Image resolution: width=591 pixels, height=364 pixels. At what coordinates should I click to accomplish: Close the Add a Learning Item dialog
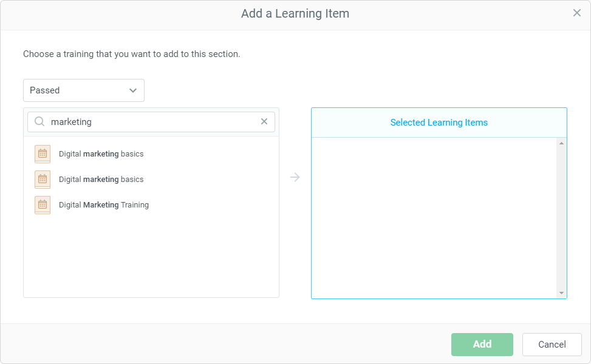[576, 13]
